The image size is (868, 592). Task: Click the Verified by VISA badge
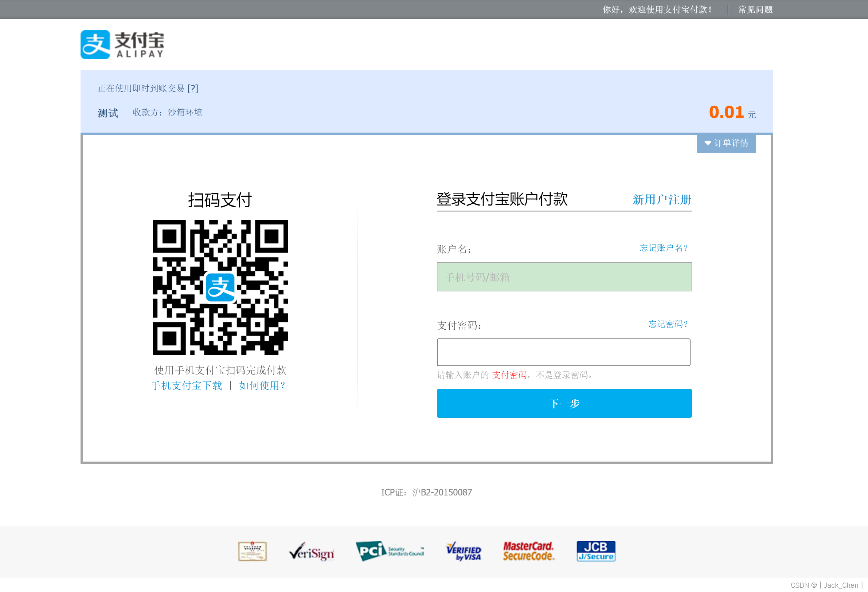coord(464,551)
